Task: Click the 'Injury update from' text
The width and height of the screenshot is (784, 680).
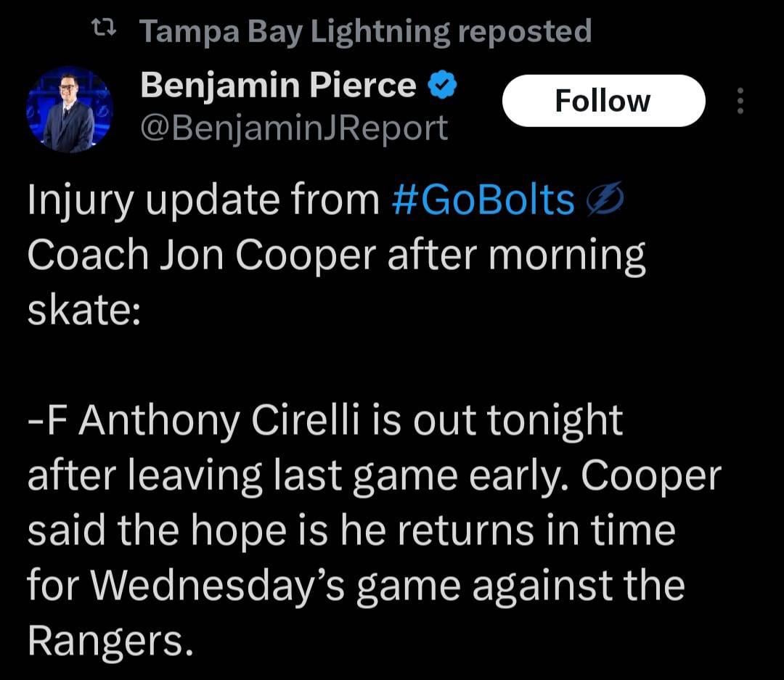Action: [203, 201]
